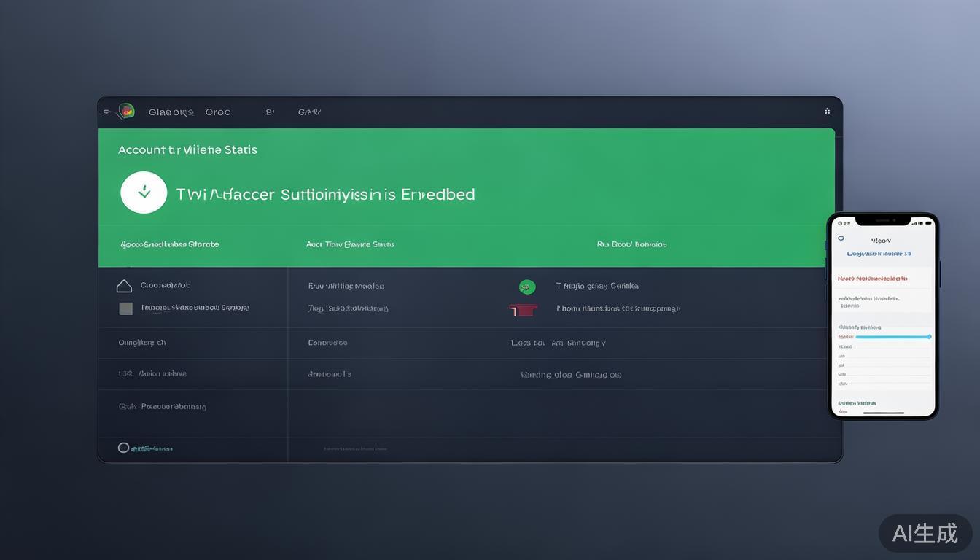
Task: Click the "Account" status heading in banner
Action: [187, 149]
